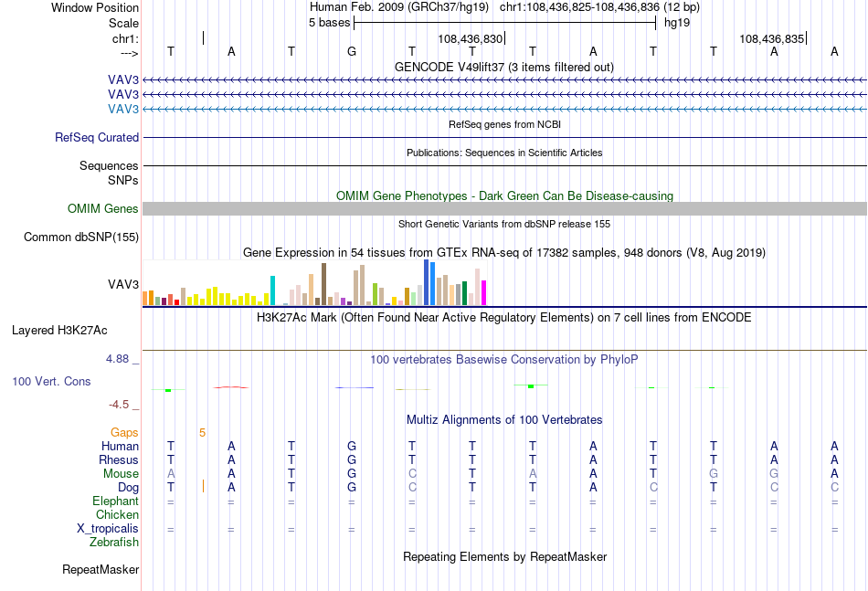Click the orange insertion tick in Dog row
Screen dimensions: 868x591
coord(203,487)
